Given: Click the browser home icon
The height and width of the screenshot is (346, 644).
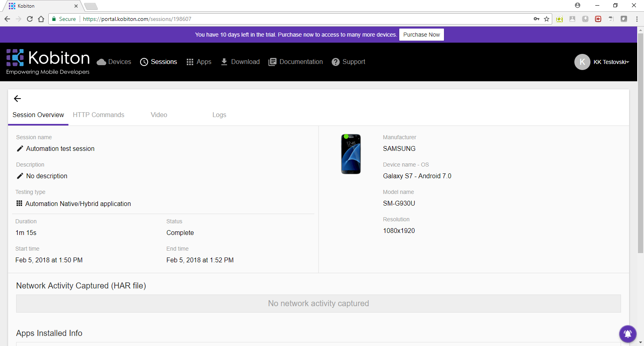Looking at the screenshot, I should [x=41, y=19].
